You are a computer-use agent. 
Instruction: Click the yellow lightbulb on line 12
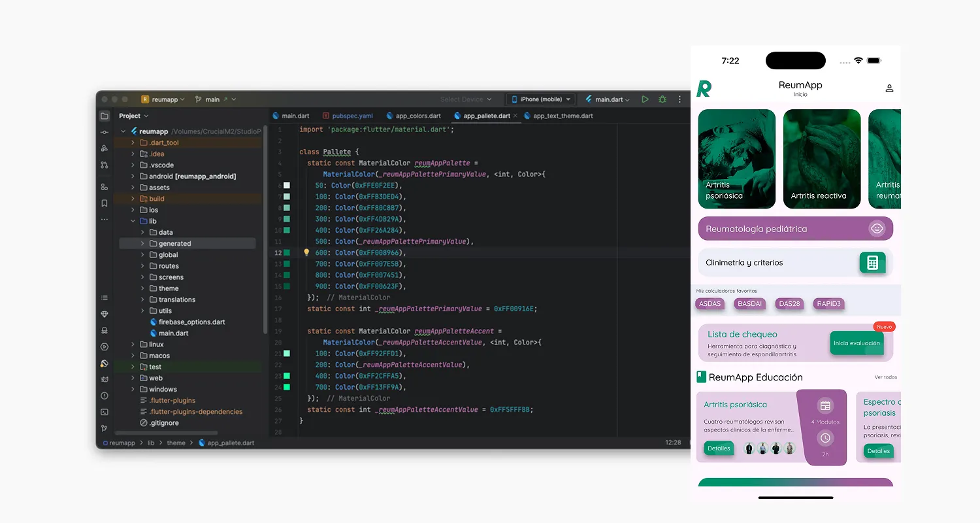tap(306, 252)
